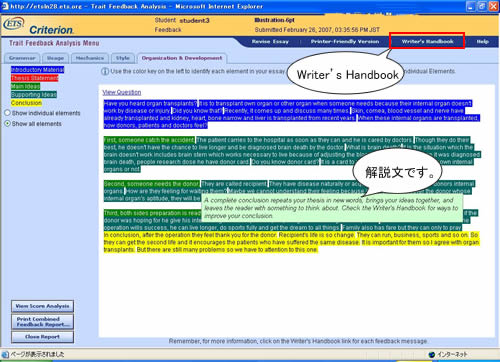
Task: Click the page status icon in status bar
Action: pos(5,354)
